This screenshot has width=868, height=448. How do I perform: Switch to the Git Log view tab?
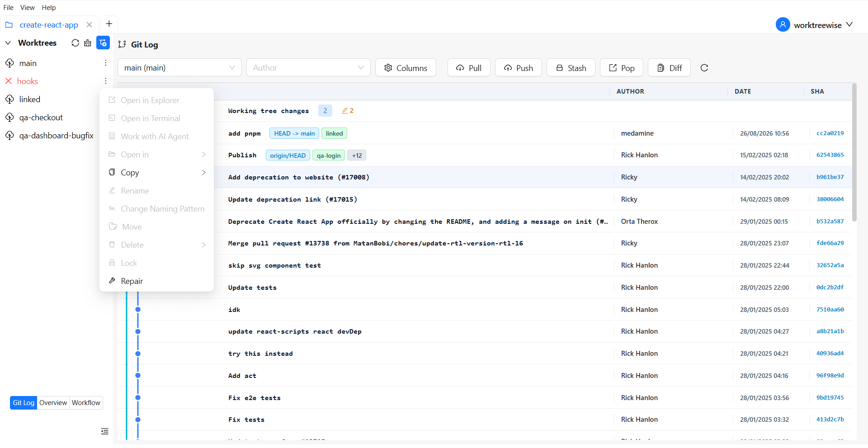(24, 403)
